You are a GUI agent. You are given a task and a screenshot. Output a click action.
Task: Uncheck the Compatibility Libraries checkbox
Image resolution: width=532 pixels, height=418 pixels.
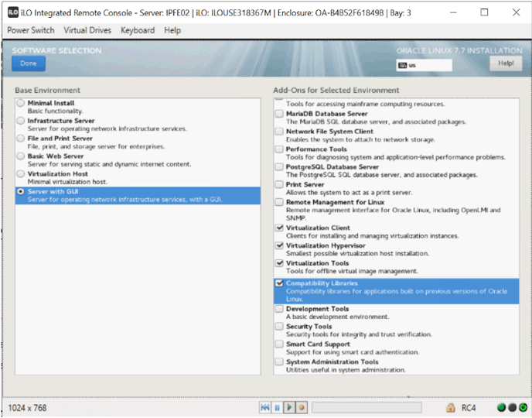click(x=279, y=283)
